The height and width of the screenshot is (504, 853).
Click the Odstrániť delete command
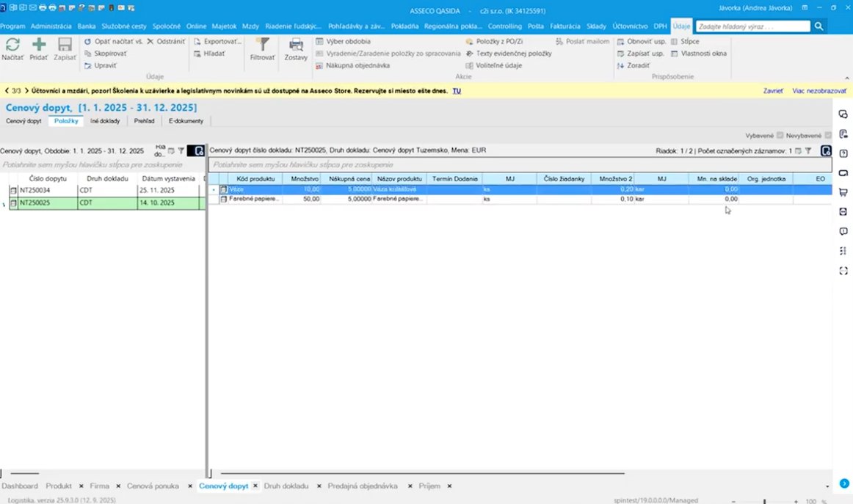[166, 41]
